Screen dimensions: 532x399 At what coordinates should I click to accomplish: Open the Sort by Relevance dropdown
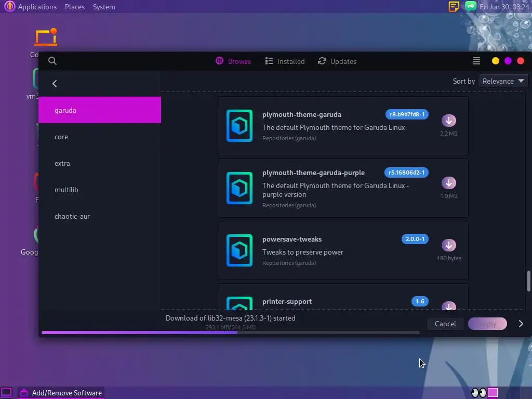click(x=503, y=82)
